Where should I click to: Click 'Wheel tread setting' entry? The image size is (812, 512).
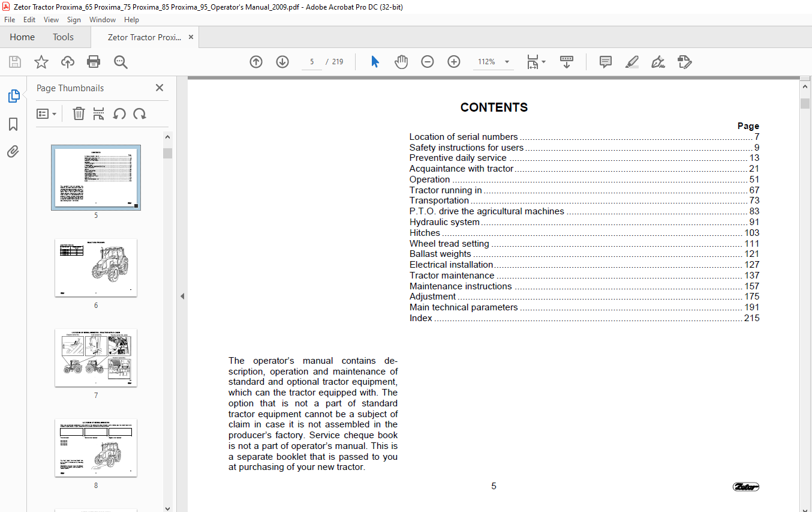point(449,244)
